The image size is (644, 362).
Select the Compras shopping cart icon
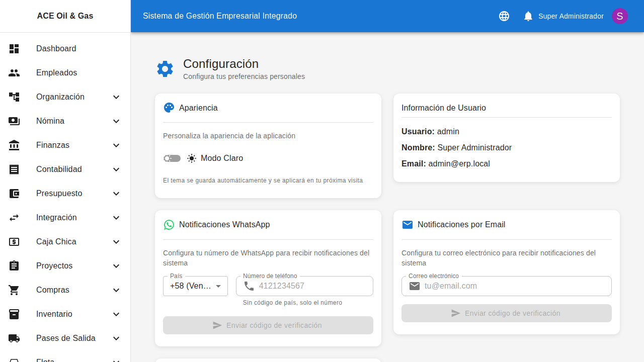[14, 290]
